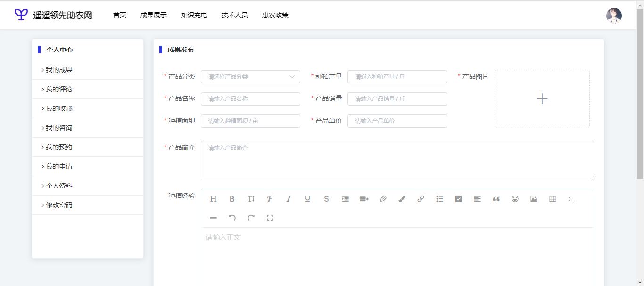Go to 惠农政策 in top navigation
The image size is (644, 286).
coord(275,15)
